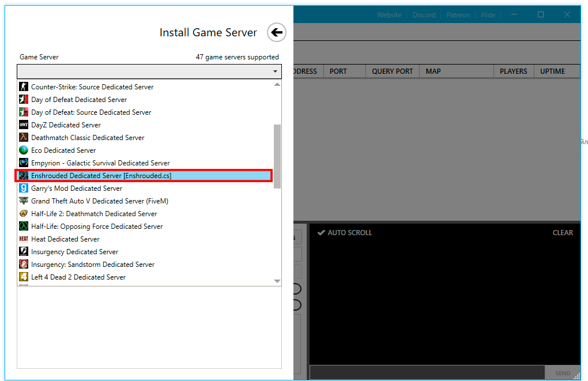Click the game list scroll-up arrow
Screen dimensions: 588x381
point(277,84)
